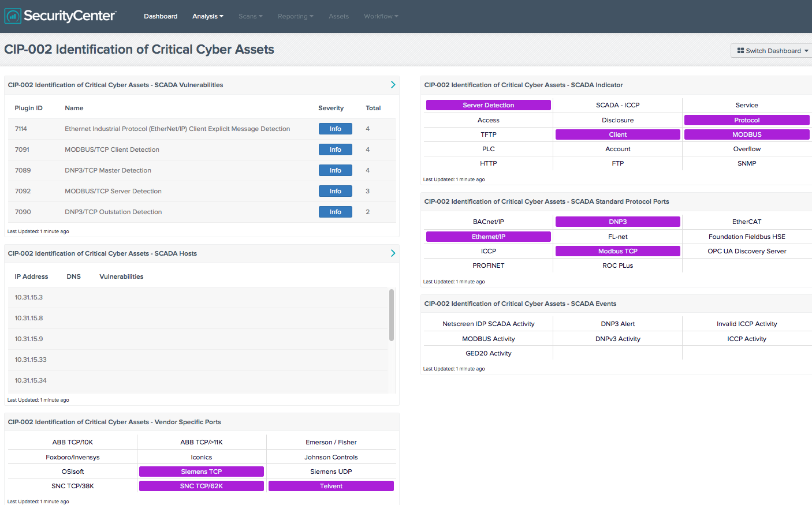Open the Siemens TCP vendor ports cell
Viewport: 812px width, 505px height.
pos(201,471)
